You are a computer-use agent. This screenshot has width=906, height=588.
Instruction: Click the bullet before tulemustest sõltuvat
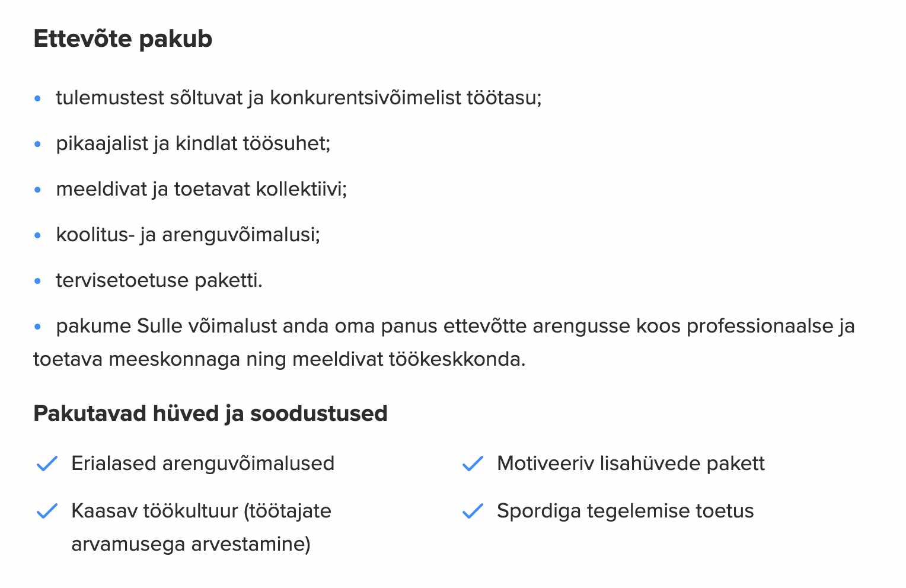[x=38, y=98]
